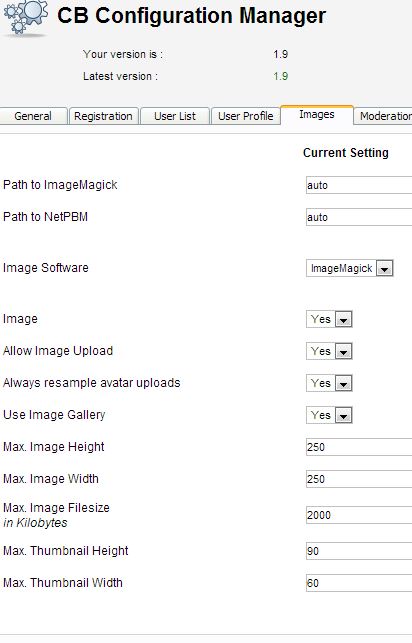Open the Registration tab
The width and height of the screenshot is (412, 643).
pyautogui.click(x=103, y=116)
